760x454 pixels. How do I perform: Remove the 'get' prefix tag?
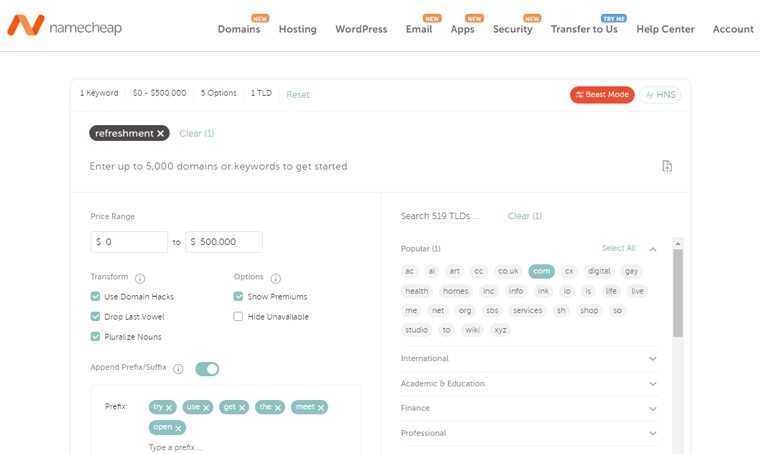coord(242,408)
